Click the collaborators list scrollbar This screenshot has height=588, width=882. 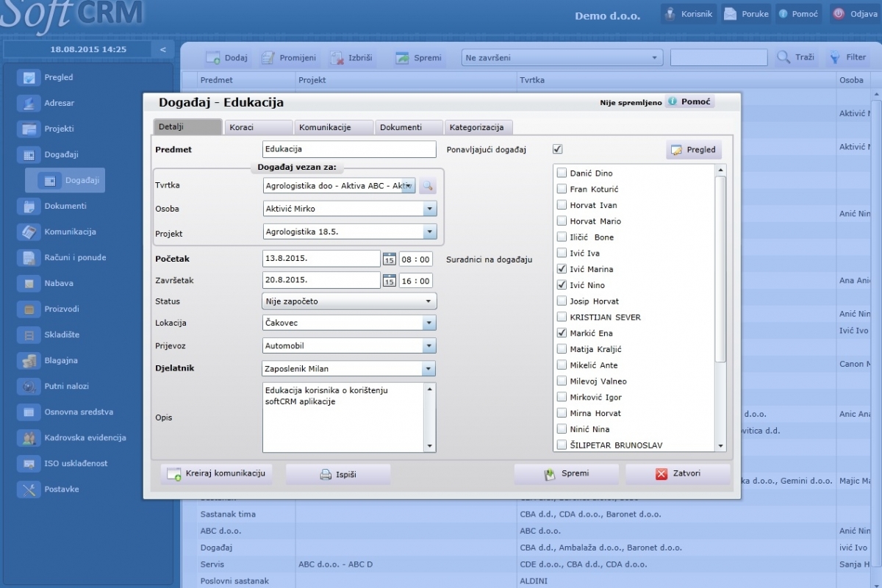721,268
